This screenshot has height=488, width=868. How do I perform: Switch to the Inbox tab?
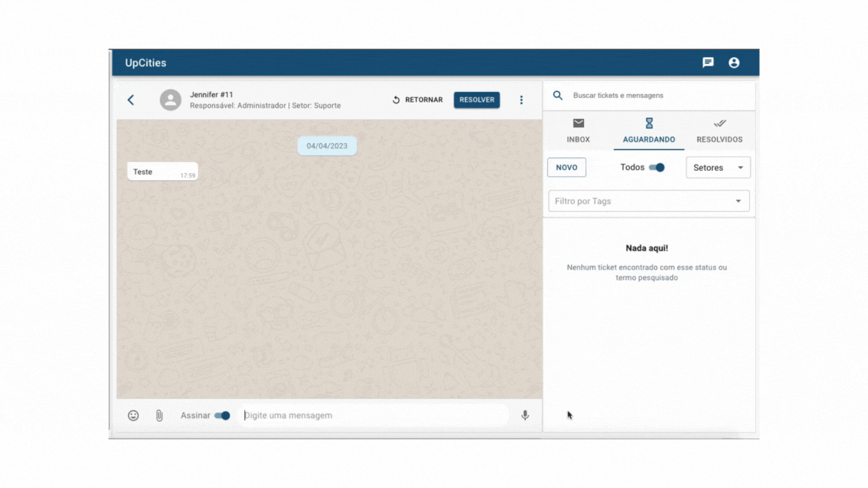(x=578, y=130)
